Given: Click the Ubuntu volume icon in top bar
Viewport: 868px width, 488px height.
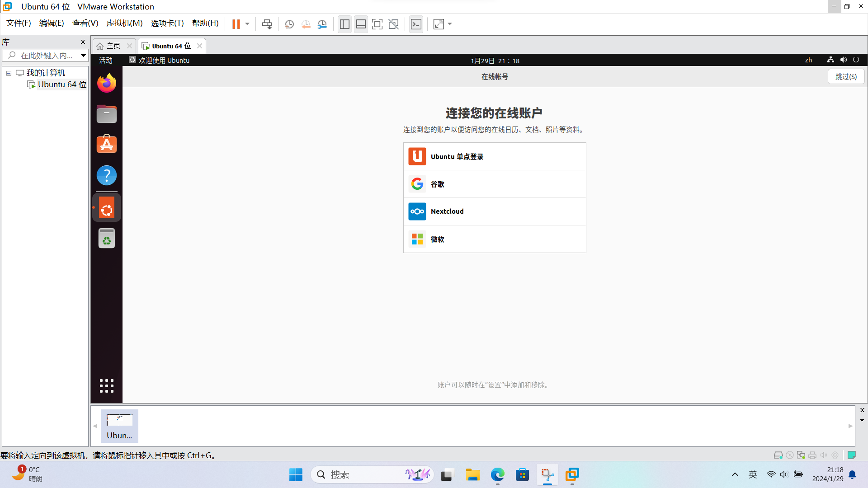Looking at the screenshot, I should [844, 60].
